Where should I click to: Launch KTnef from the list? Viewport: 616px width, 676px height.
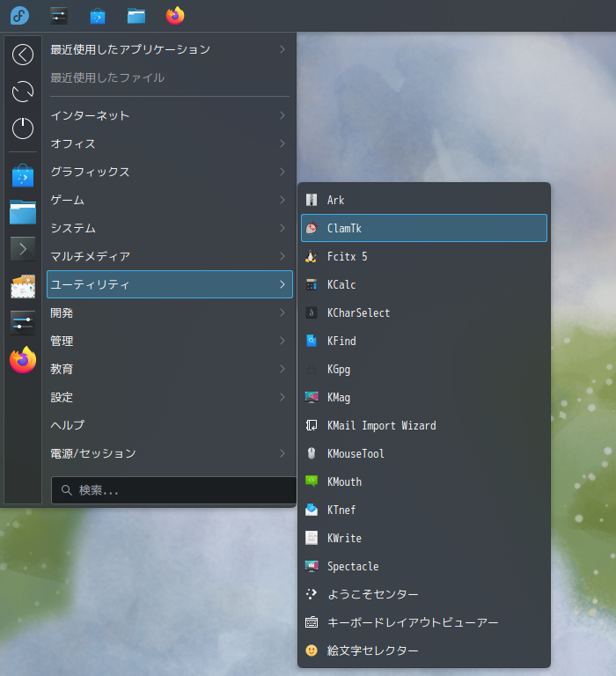click(x=424, y=510)
